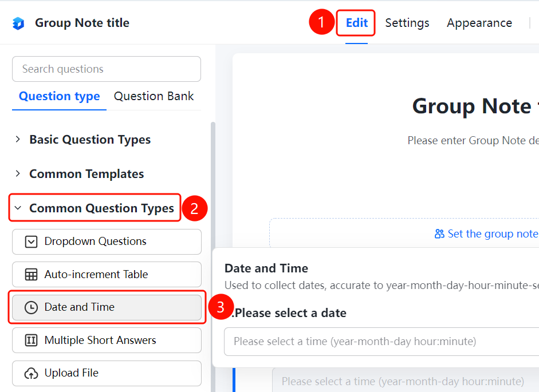
Task: Click the Dropdown Questions chevron-box icon
Action: click(31, 241)
